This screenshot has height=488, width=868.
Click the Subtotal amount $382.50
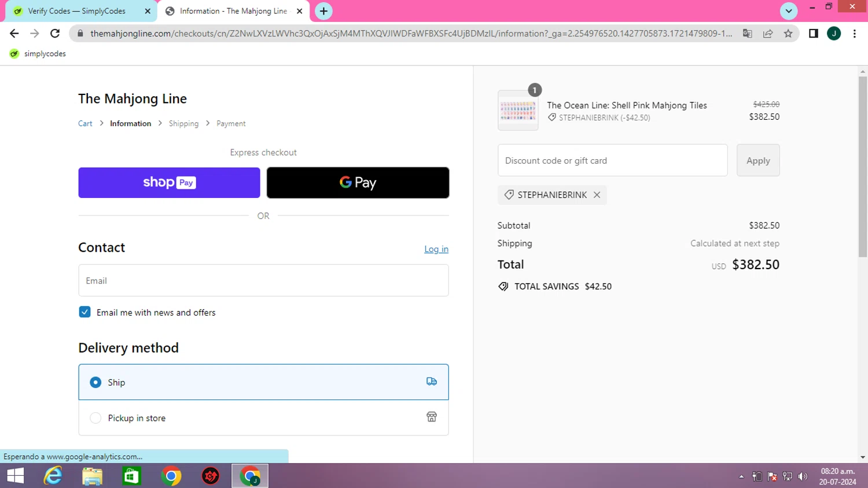point(764,226)
